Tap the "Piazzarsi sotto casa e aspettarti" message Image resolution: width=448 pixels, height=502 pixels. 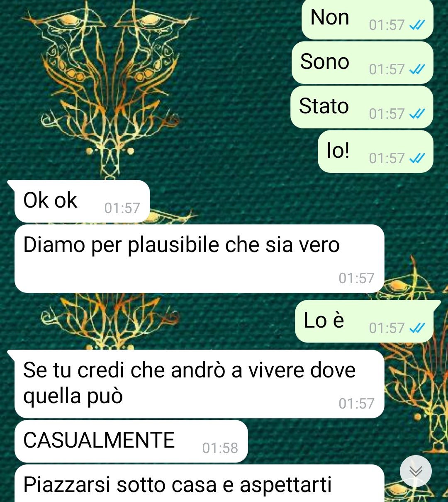click(x=200, y=483)
